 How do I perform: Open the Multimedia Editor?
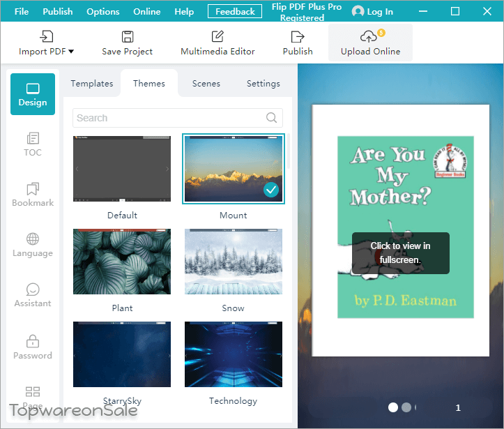(217, 43)
